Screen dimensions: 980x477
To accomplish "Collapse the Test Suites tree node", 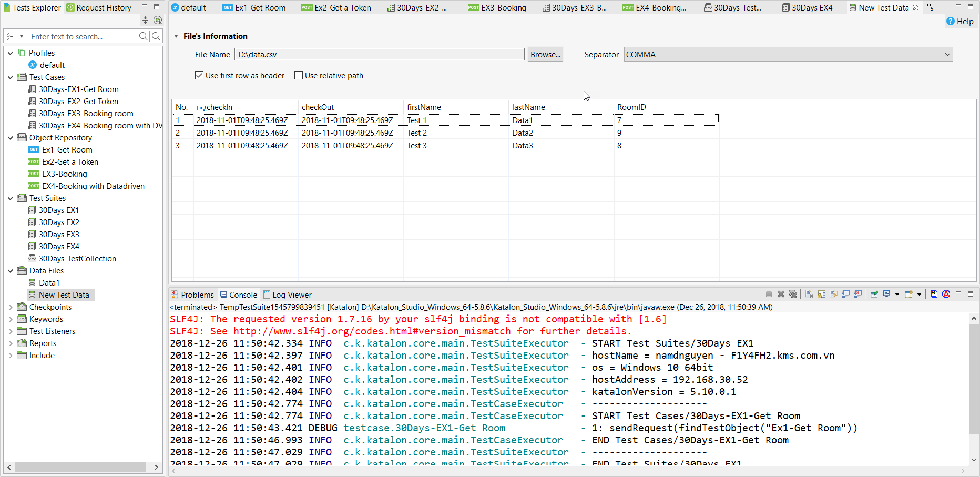I will 11,198.
